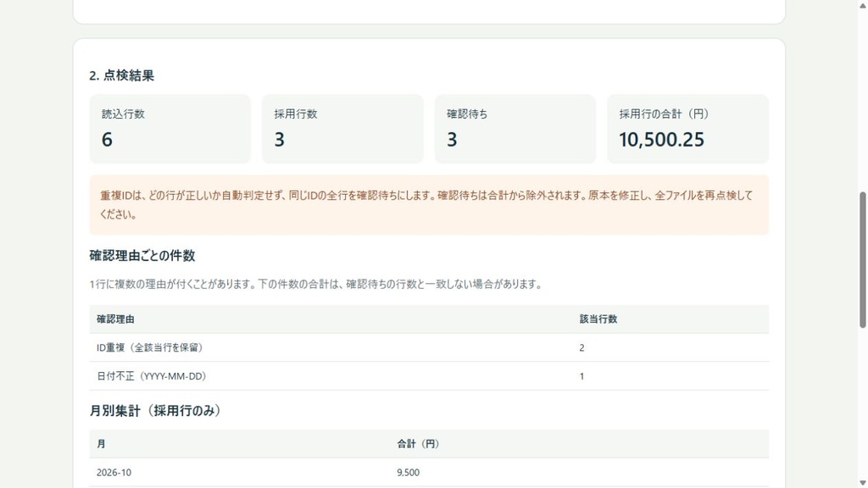
Task: Click the '読込行数' card label
Action: 123,114
